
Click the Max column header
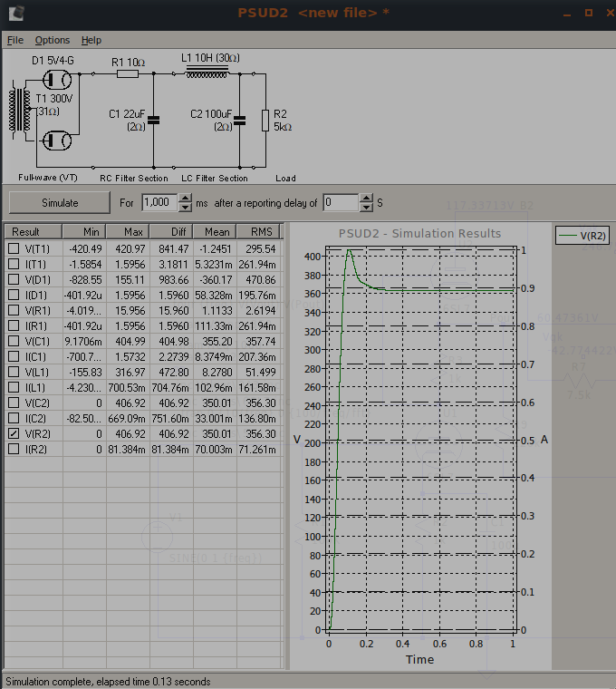128,231
